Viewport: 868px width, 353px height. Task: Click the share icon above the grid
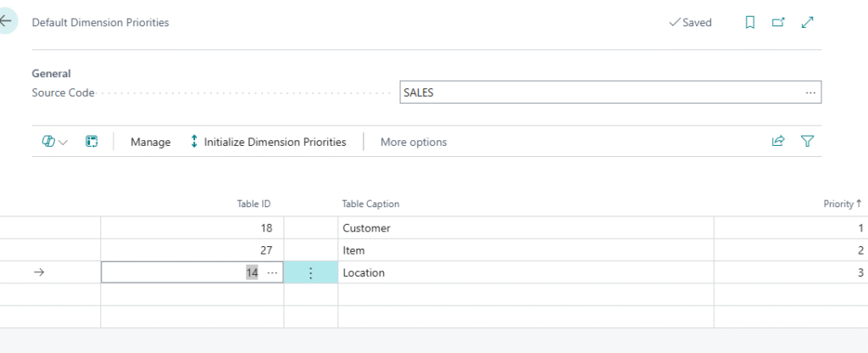[778, 142]
